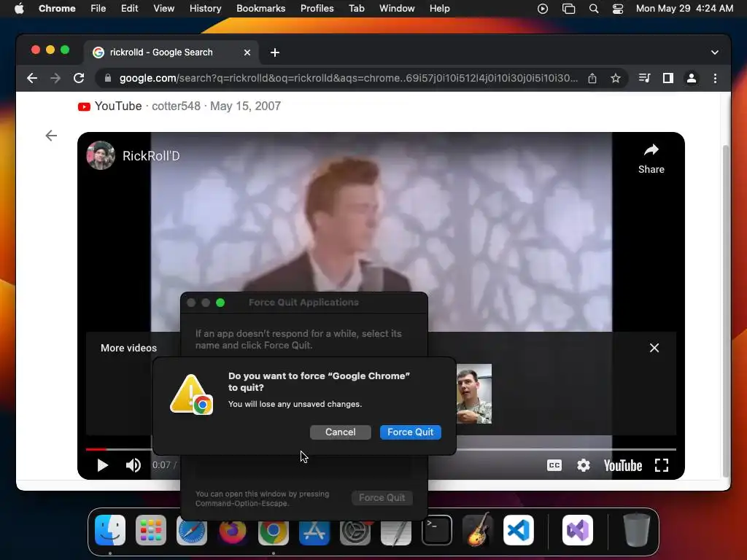Image resolution: width=747 pixels, height=560 pixels.
Task: Go back a page in Chrome
Action: click(x=32, y=78)
